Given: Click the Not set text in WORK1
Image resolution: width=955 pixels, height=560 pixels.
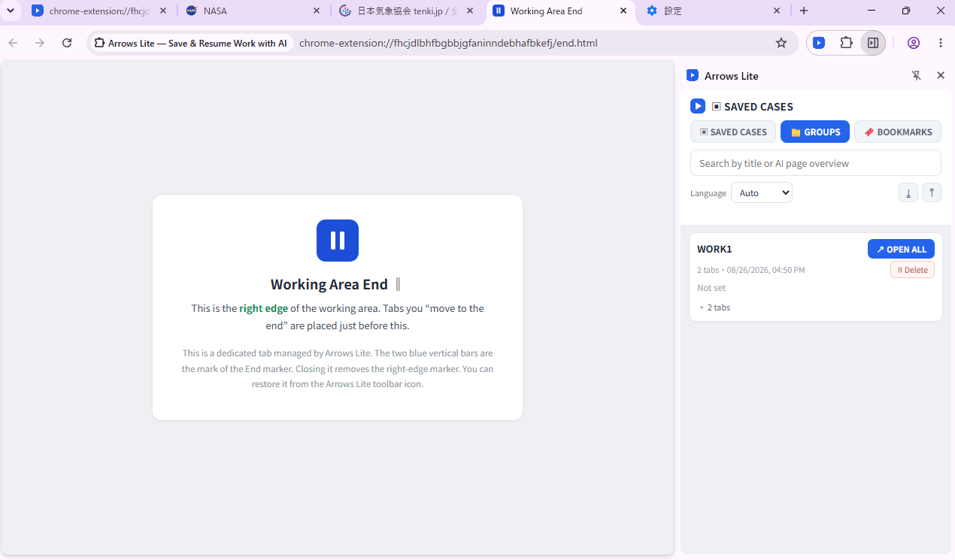Looking at the screenshot, I should [x=711, y=288].
